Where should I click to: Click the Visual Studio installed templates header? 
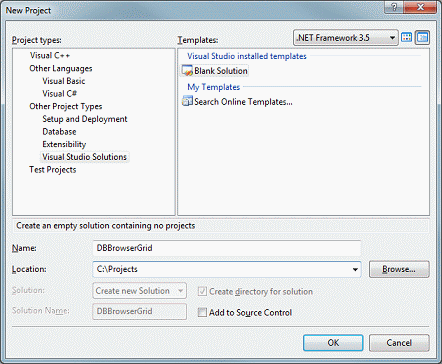click(x=247, y=56)
